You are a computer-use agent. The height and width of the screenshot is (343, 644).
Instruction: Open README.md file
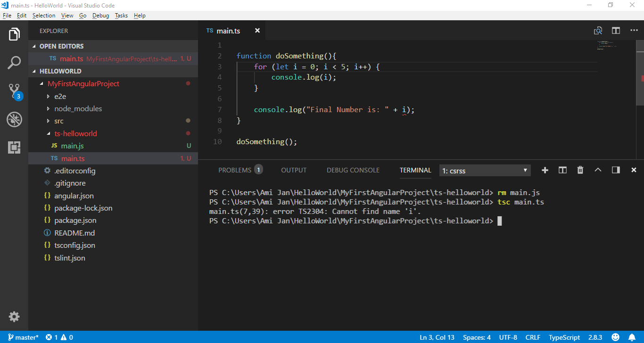pos(113,233)
